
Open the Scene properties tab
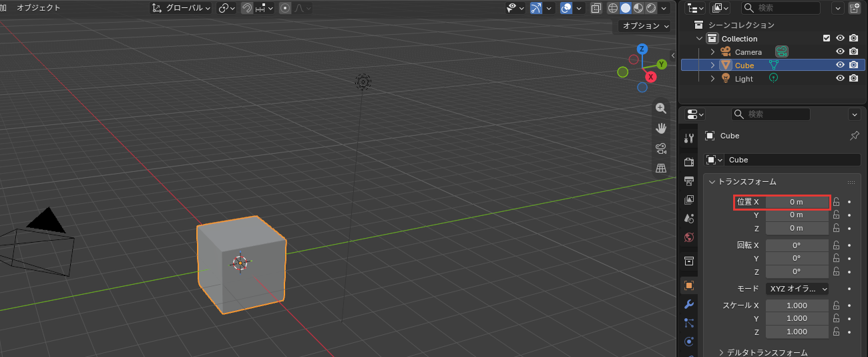point(689,218)
